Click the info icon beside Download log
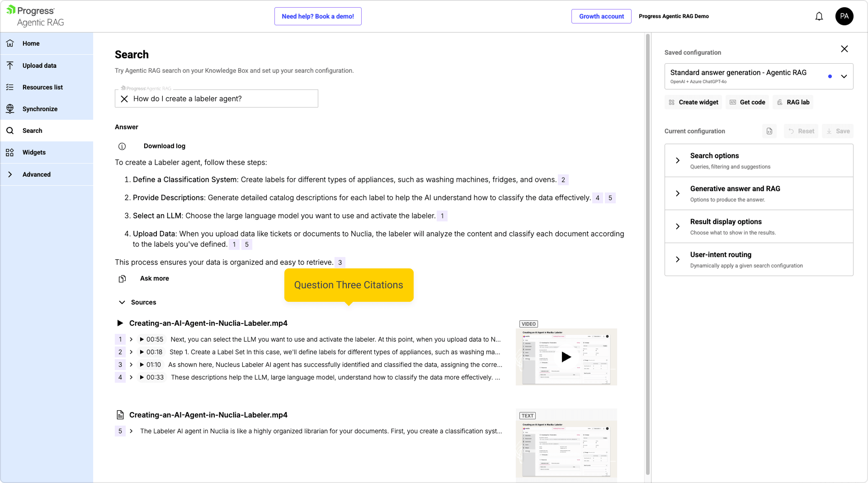868x483 pixels. [x=122, y=146]
